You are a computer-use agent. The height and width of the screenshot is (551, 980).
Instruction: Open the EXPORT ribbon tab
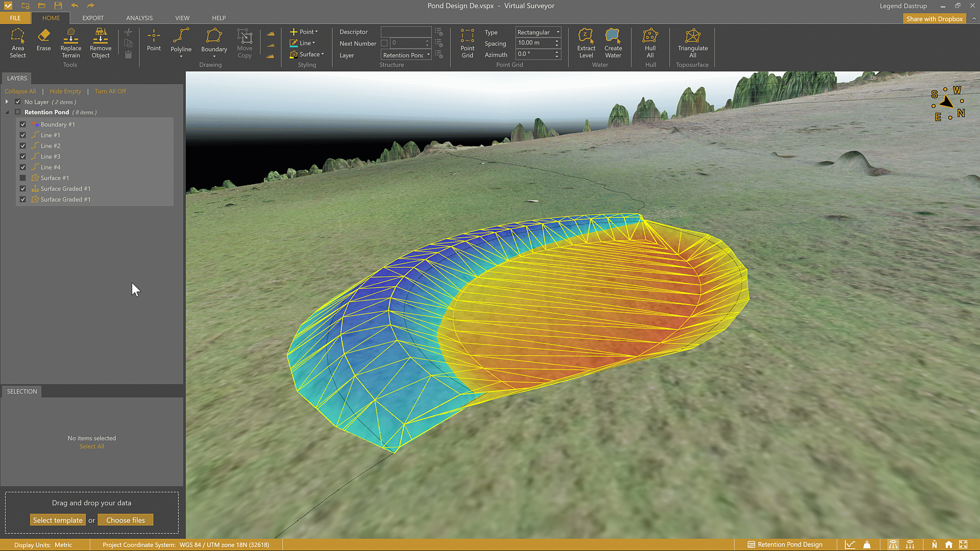[93, 18]
